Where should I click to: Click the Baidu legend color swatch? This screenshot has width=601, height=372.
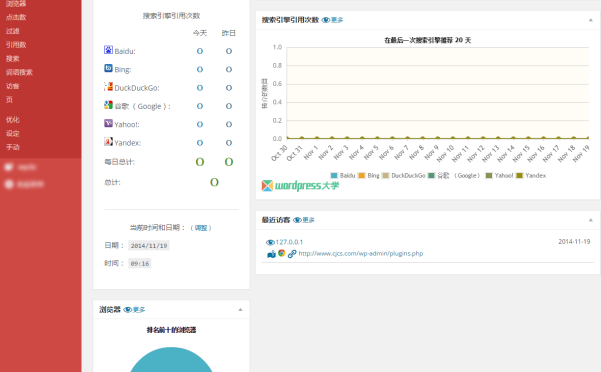[x=334, y=175]
